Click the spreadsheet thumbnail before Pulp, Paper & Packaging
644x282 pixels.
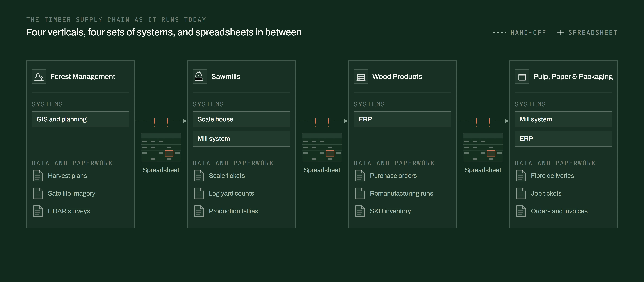pos(483,147)
